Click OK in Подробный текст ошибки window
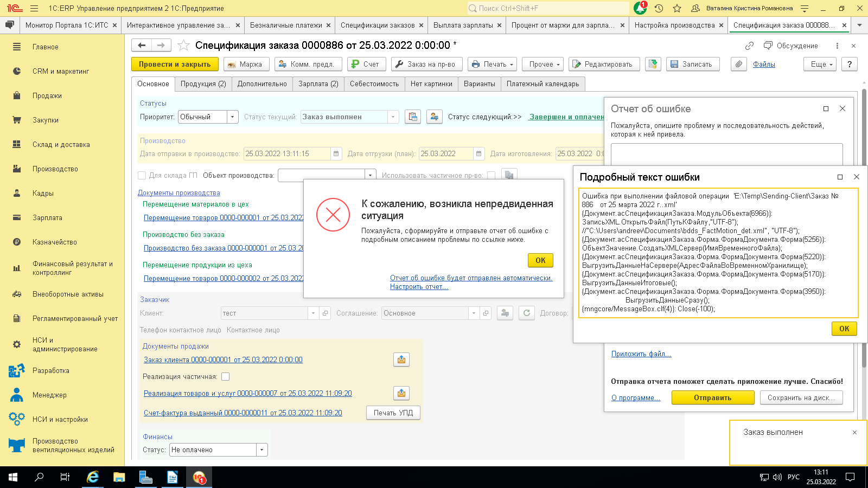Image resolution: width=868 pixels, height=488 pixels. [x=844, y=329]
